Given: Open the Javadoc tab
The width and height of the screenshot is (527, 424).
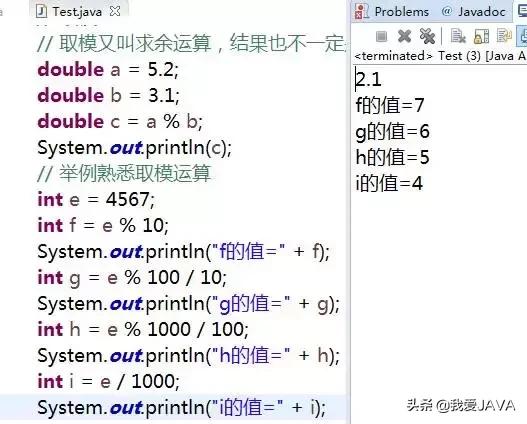Looking at the screenshot, I should click(482, 12).
